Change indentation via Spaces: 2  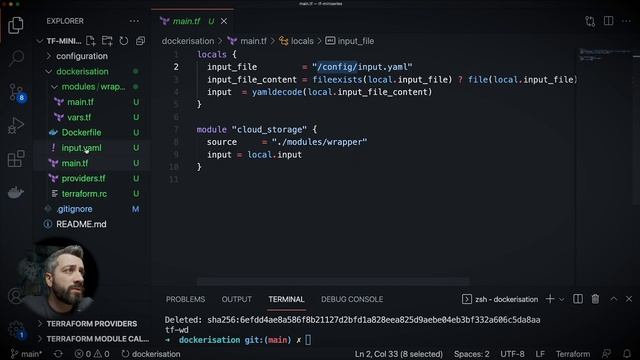471,354
